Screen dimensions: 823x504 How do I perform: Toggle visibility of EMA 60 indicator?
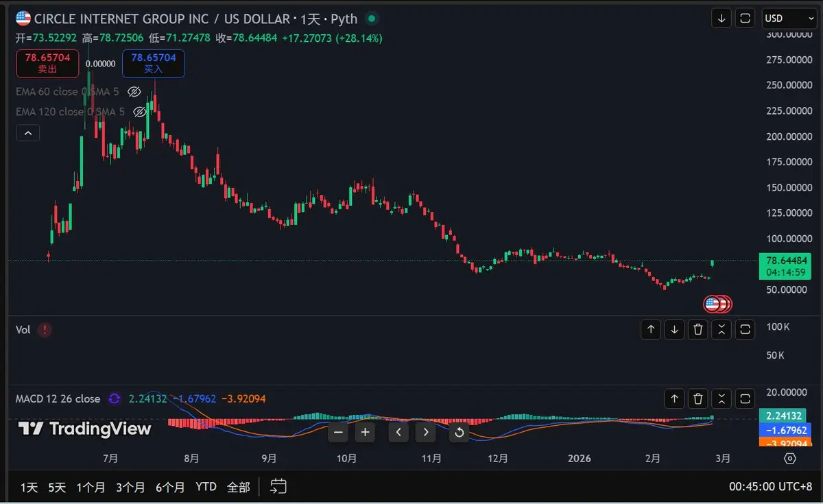(x=135, y=91)
